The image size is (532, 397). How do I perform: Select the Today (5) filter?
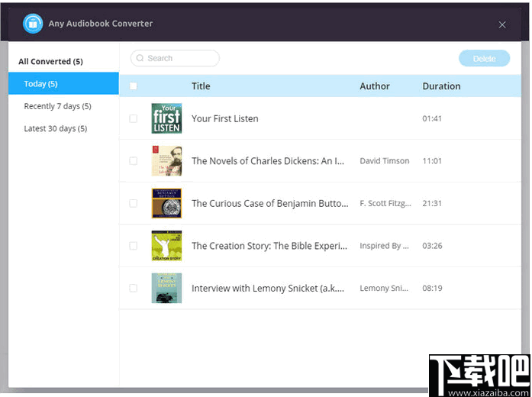coord(63,83)
